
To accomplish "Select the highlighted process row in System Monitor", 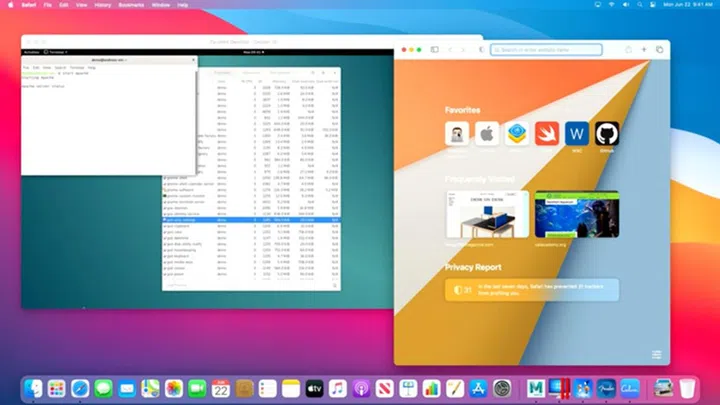I will coord(250,219).
